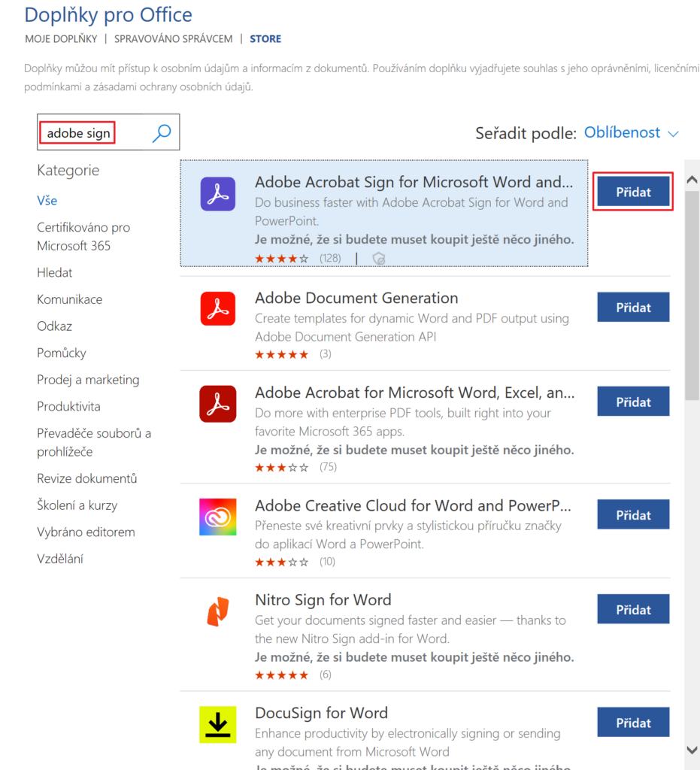Filter by Certifikováno pro Microsoft 365
Screen dimensions: 700x770
tap(83, 236)
